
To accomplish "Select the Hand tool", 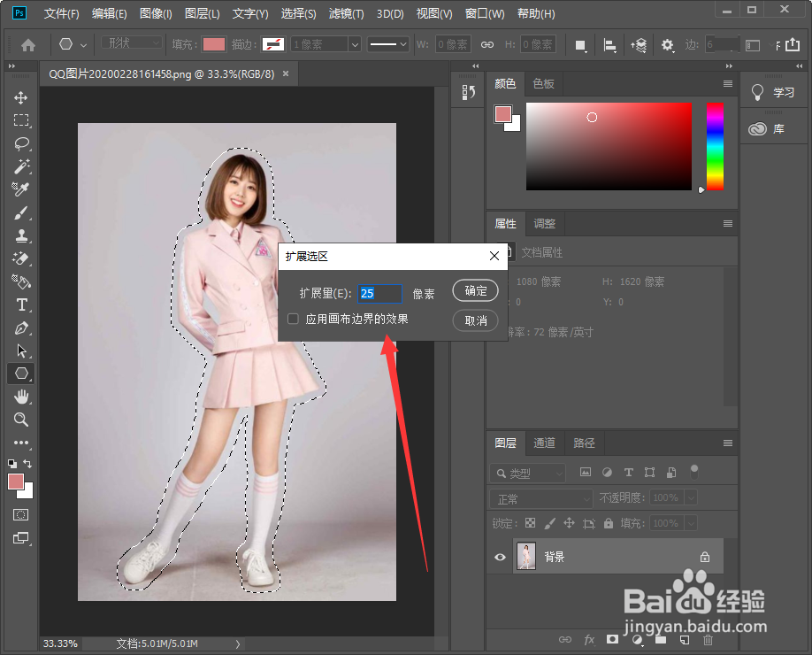I will [x=21, y=397].
